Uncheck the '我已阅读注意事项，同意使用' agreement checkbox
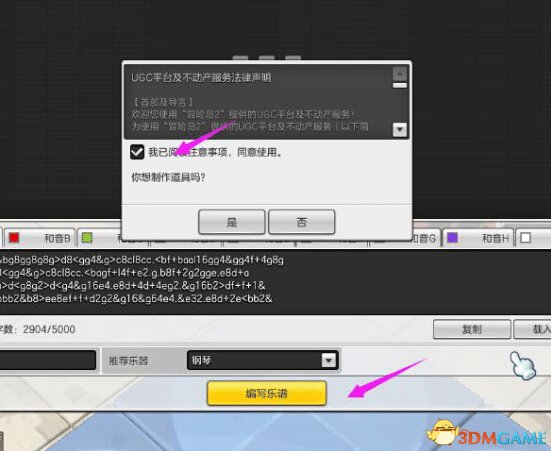 click(137, 152)
